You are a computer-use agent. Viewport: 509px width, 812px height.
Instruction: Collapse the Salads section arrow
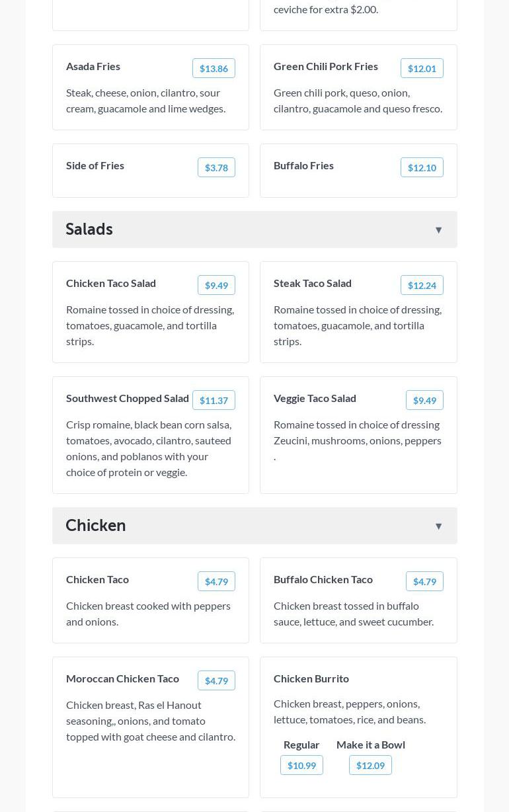click(438, 230)
